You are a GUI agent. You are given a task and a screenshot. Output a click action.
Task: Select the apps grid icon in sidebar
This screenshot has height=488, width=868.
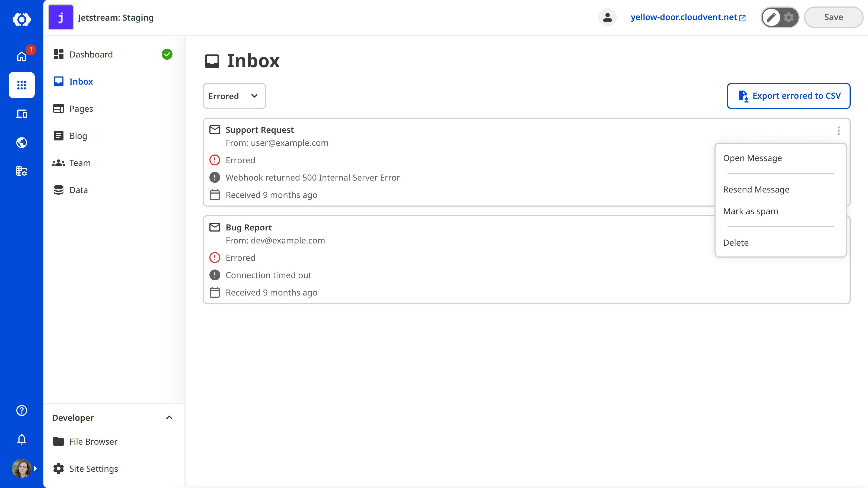pyautogui.click(x=22, y=85)
